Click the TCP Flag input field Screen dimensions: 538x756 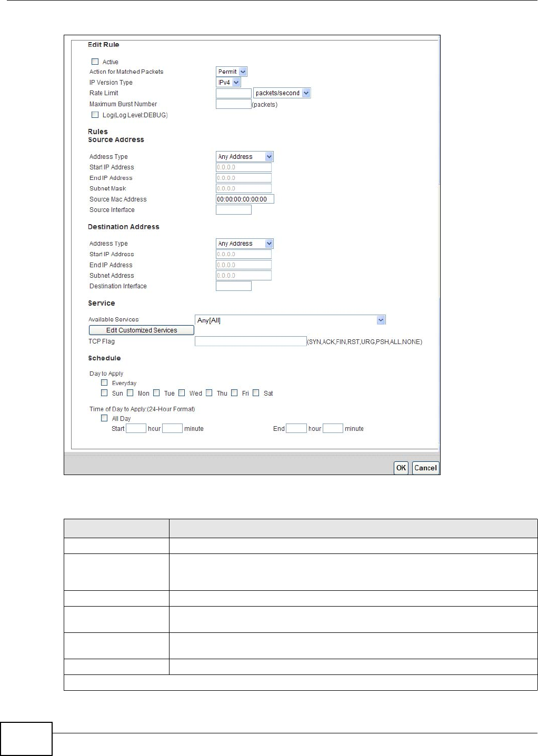(251, 341)
